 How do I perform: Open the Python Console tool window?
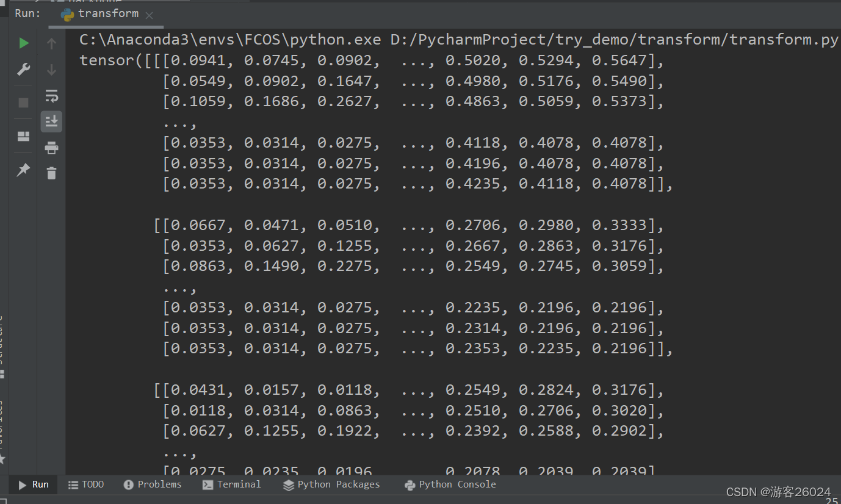(450, 484)
